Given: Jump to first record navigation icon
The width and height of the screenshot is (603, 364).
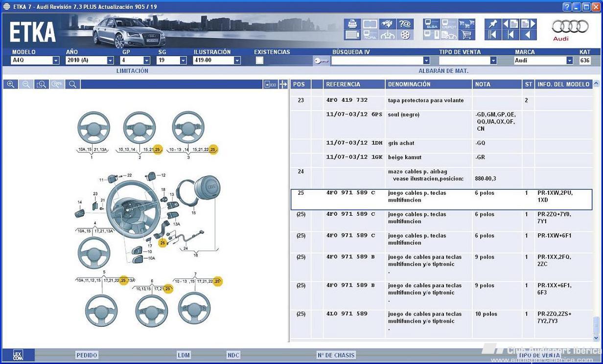Looking at the screenshot, I should [x=492, y=35].
